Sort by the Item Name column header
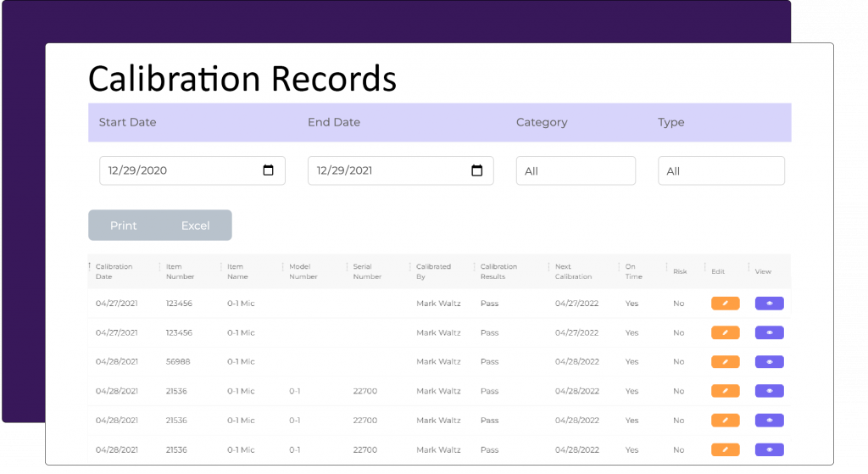 pos(237,271)
